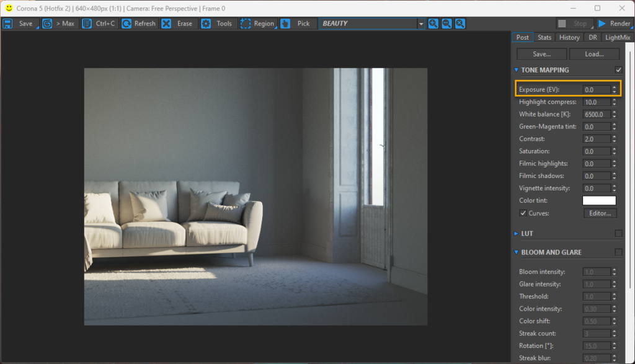Zoom in with the magnifier plus icon
The height and width of the screenshot is (364, 635).
coord(433,24)
